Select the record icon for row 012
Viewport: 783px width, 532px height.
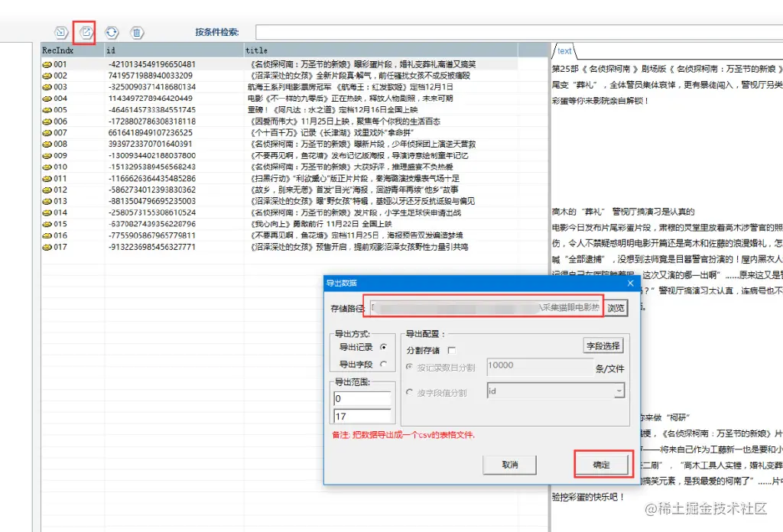coord(47,190)
